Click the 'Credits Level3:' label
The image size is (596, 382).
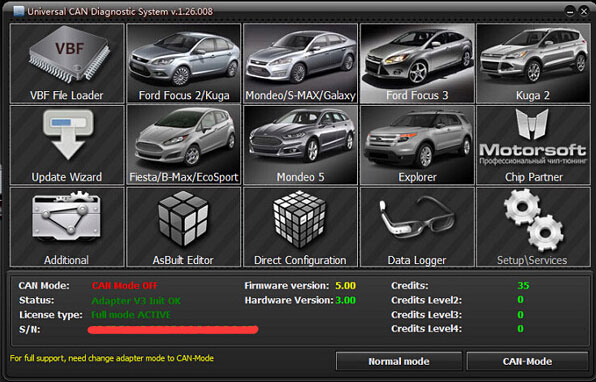(x=426, y=315)
